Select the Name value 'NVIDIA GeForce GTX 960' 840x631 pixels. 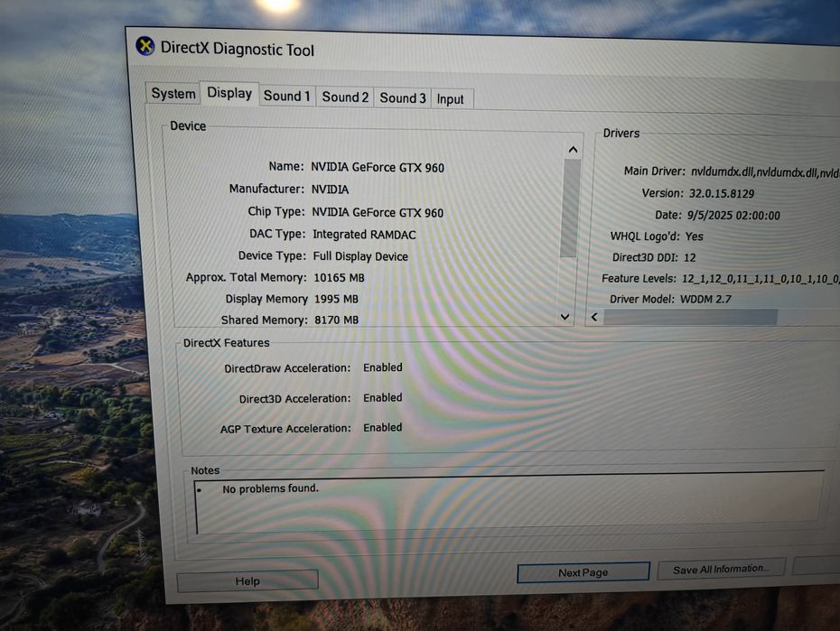click(378, 168)
